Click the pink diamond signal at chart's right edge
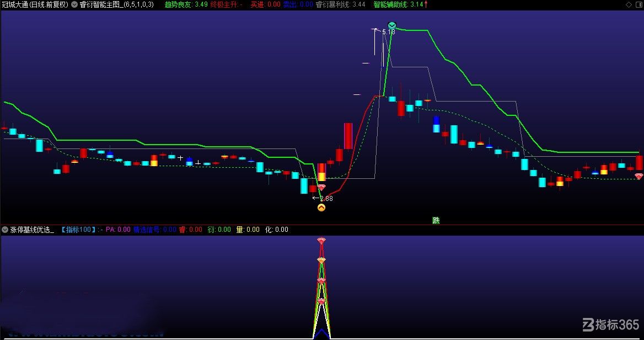644x340 pixels. pos(638,177)
